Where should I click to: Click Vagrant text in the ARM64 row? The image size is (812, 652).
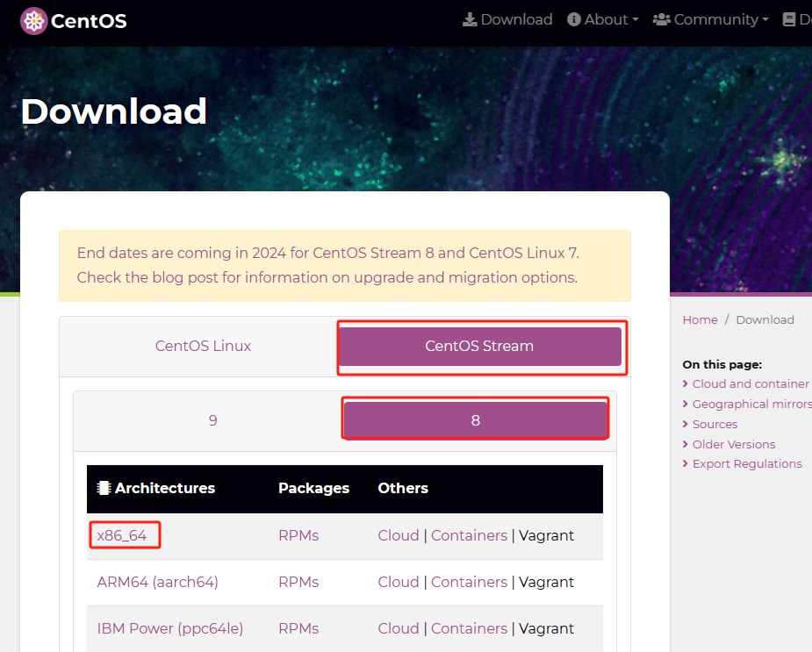pos(546,582)
